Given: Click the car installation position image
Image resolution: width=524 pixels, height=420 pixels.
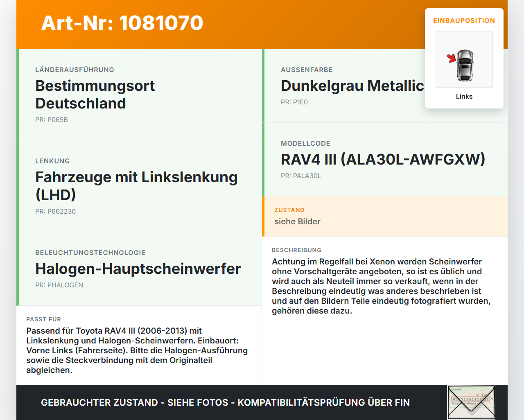Looking at the screenshot, I should 464,59.
